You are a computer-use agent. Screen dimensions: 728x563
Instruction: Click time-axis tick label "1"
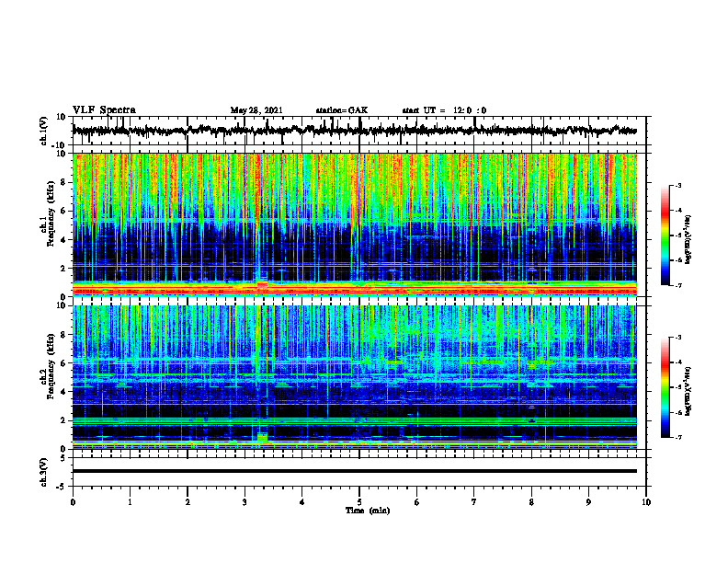[130, 502]
